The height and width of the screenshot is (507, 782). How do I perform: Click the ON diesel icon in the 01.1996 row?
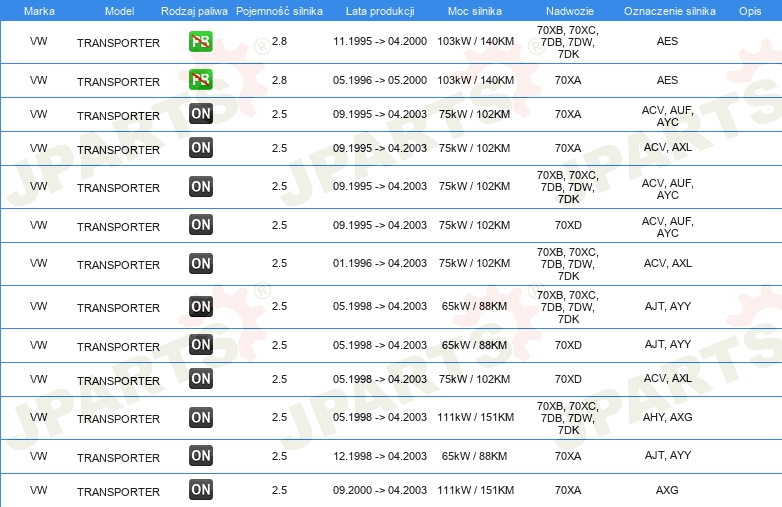pos(201,264)
